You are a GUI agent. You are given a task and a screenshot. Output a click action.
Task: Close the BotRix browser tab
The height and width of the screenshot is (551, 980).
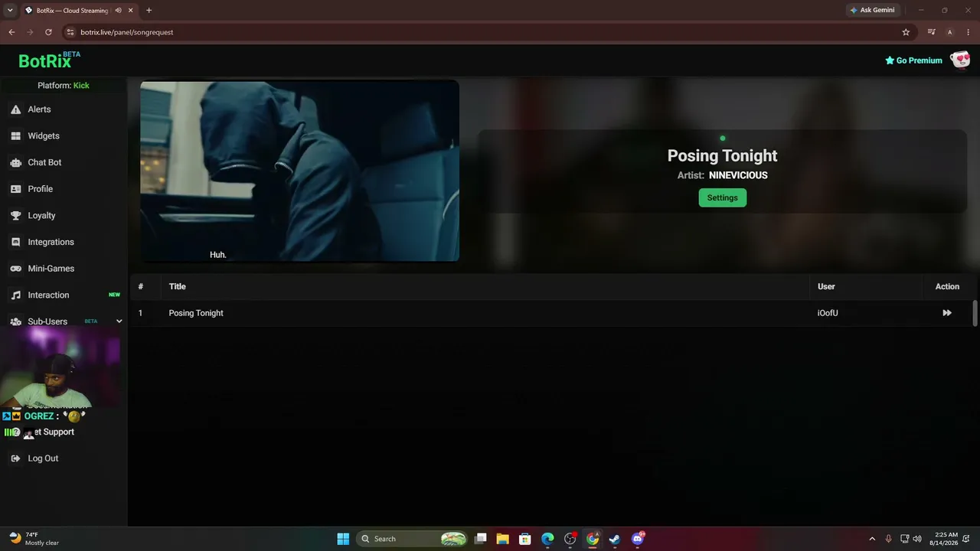pos(131,10)
